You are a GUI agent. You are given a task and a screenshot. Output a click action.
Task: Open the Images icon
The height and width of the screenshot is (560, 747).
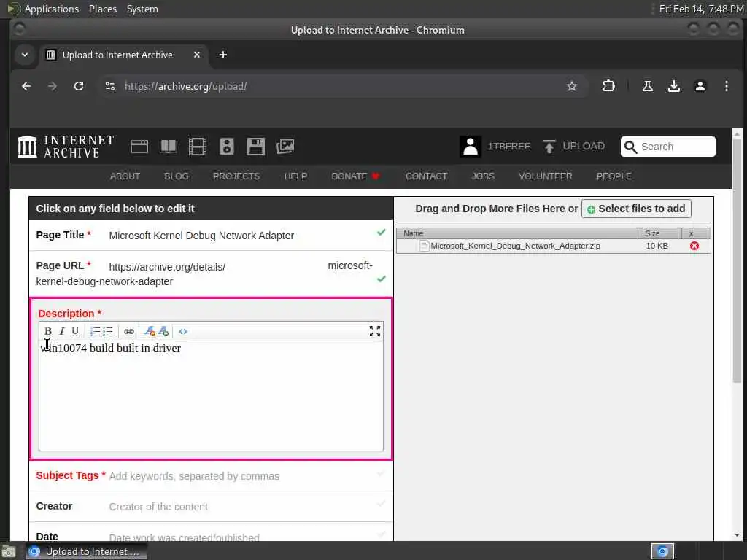tap(285, 146)
